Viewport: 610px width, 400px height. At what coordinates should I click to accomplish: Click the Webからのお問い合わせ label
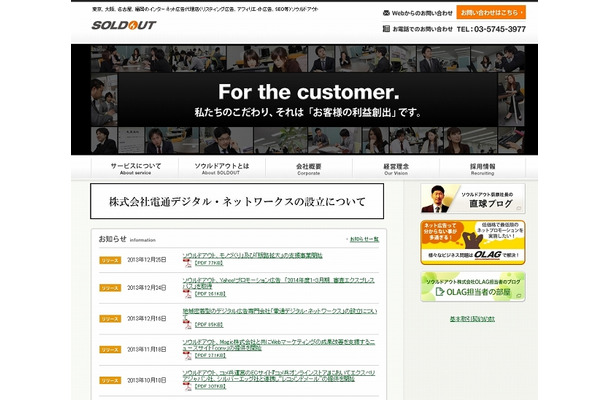[x=422, y=13]
